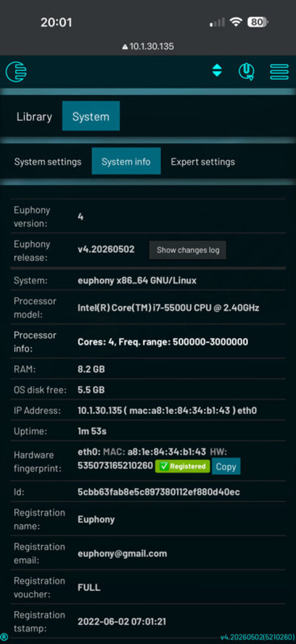Click the Euphony logo icon
Viewport: 296px width, 644px height.
16,71
